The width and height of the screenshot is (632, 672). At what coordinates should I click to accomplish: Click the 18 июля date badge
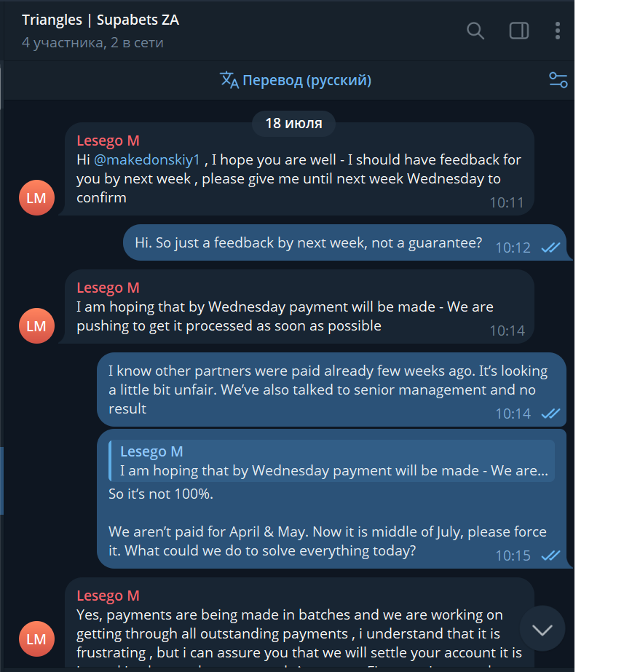coord(293,123)
